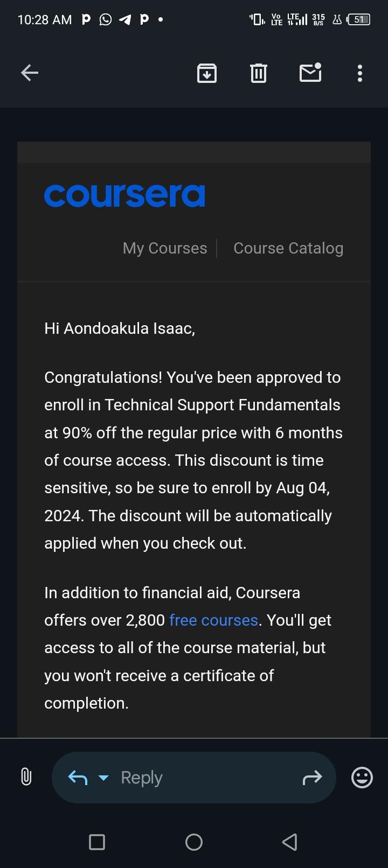Follow the free courses hyperlink
The width and height of the screenshot is (388, 868).
point(213,620)
